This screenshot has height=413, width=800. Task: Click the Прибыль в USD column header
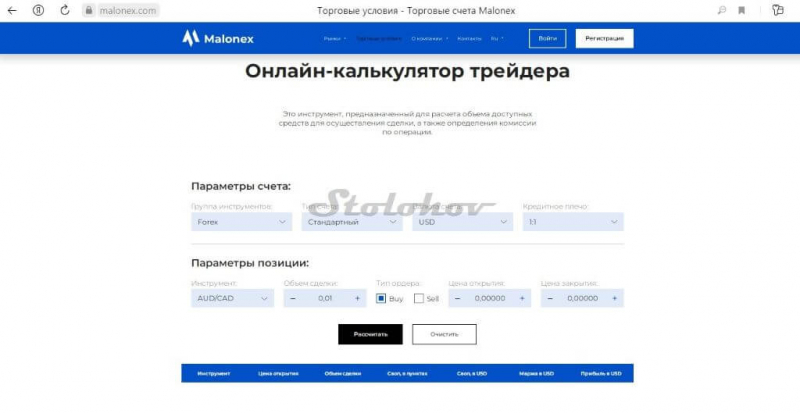601,374
